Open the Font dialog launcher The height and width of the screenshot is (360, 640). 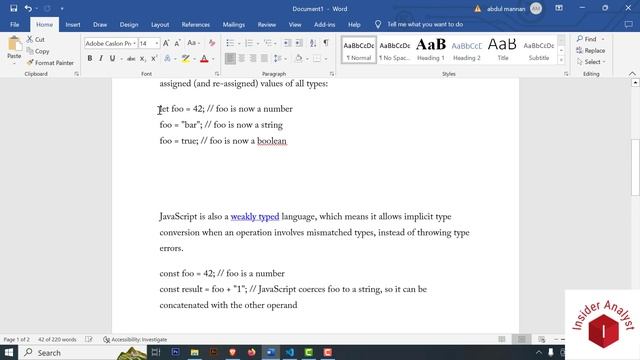[x=217, y=74]
